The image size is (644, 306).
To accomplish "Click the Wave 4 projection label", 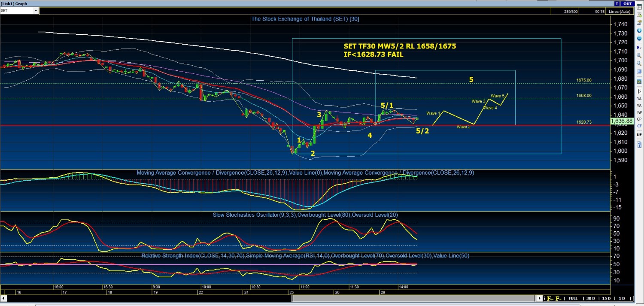I will pos(490,108).
